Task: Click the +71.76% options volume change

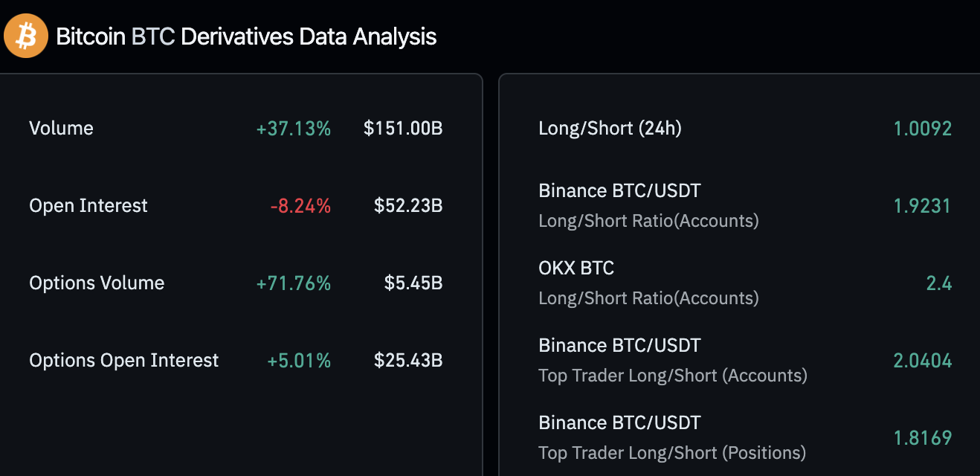Action: coord(293,283)
